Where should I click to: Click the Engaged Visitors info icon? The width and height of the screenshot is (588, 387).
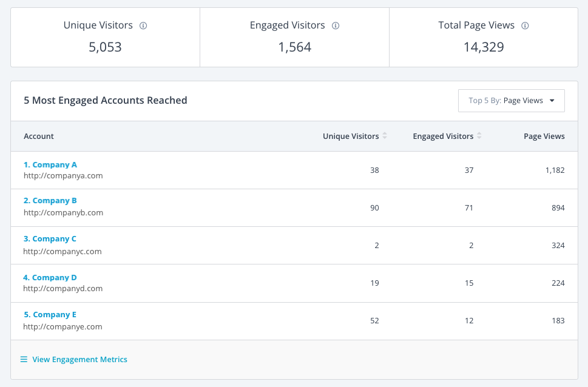tap(336, 25)
